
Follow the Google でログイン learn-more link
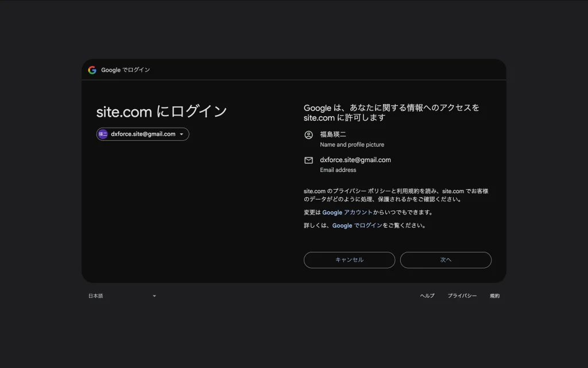(x=357, y=225)
